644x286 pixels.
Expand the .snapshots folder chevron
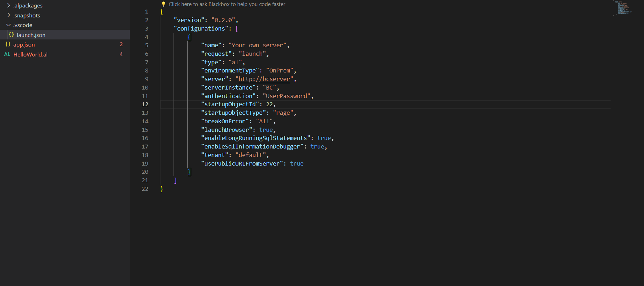pos(9,15)
